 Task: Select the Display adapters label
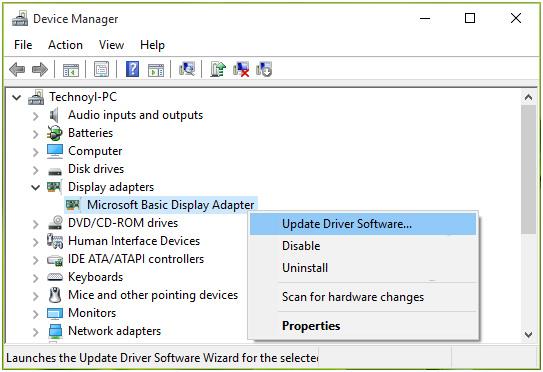pyautogui.click(x=111, y=187)
